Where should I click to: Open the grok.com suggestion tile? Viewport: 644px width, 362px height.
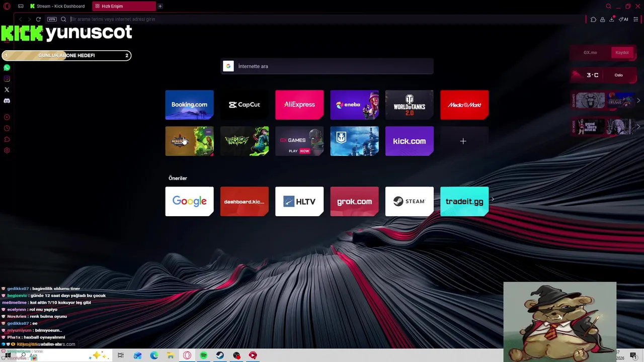(x=354, y=202)
